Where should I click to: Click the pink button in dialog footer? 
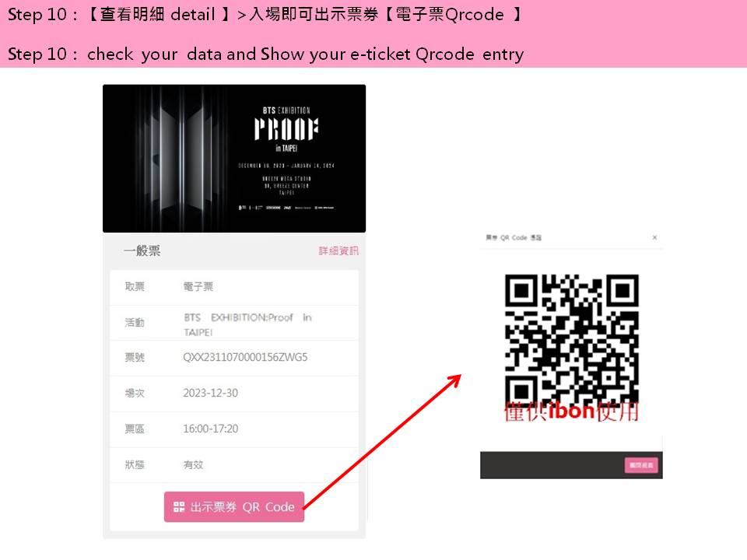pos(641,465)
